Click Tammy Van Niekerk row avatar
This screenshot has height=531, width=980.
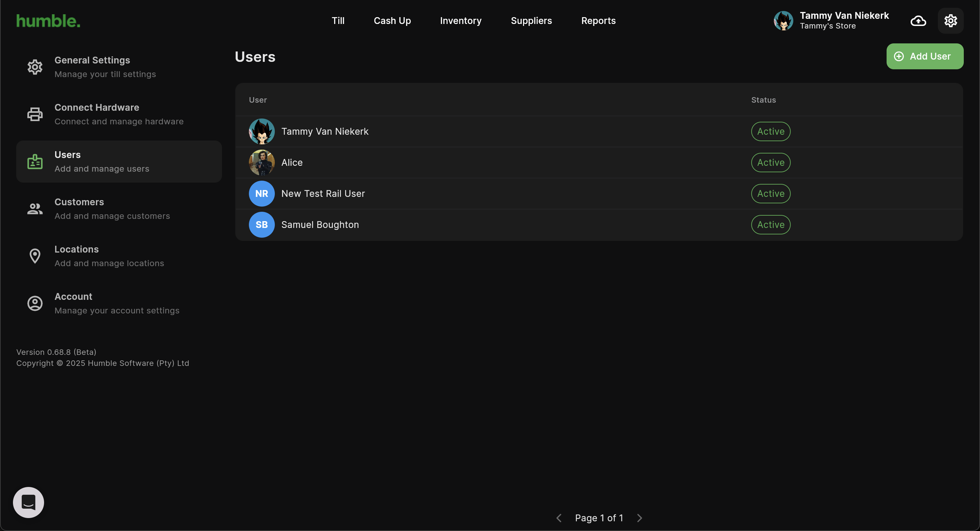[x=262, y=131]
